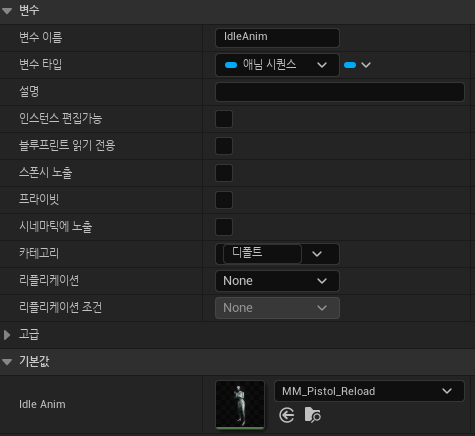475x436 pixels.
Task: Click the IdleAnim variable name field
Action: 277,38
